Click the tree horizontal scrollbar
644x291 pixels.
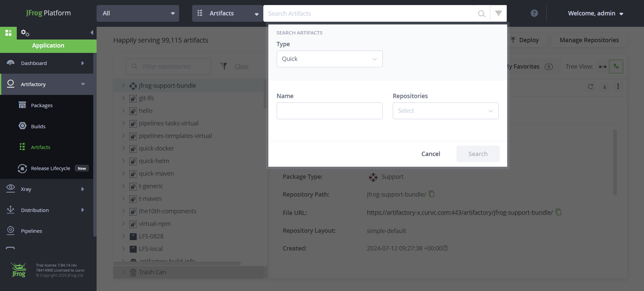[177, 263]
